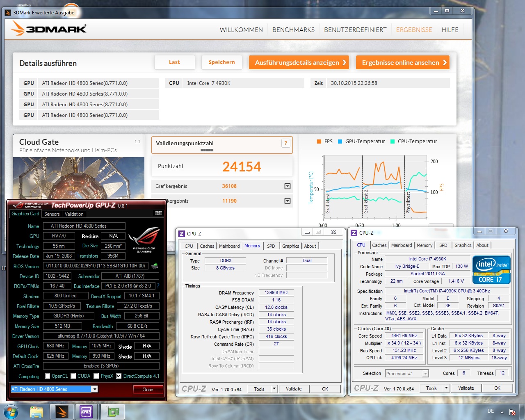The width and height of the screenshot is (525, 420).
Task: Open the Windows Start button
Action: 11,411
